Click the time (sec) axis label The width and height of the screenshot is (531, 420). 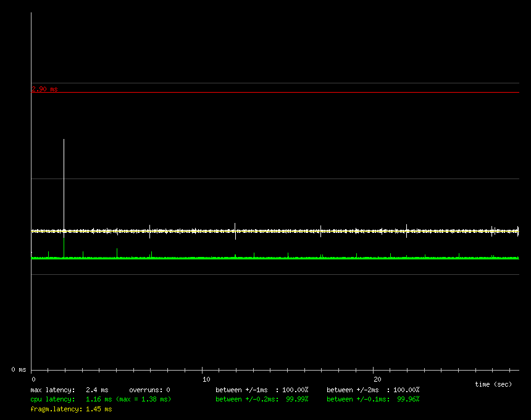493,384
